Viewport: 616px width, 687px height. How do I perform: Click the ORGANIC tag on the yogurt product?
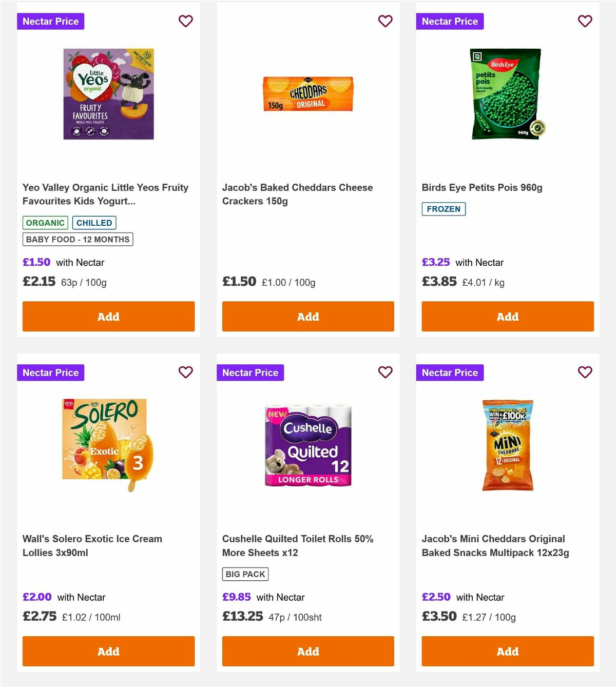[x=45, y=223]
